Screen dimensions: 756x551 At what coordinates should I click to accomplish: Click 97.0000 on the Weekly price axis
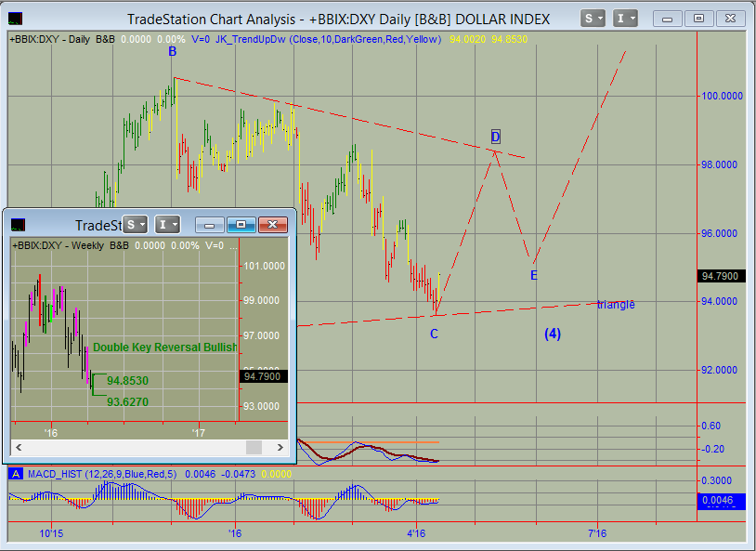pos(261,335)
